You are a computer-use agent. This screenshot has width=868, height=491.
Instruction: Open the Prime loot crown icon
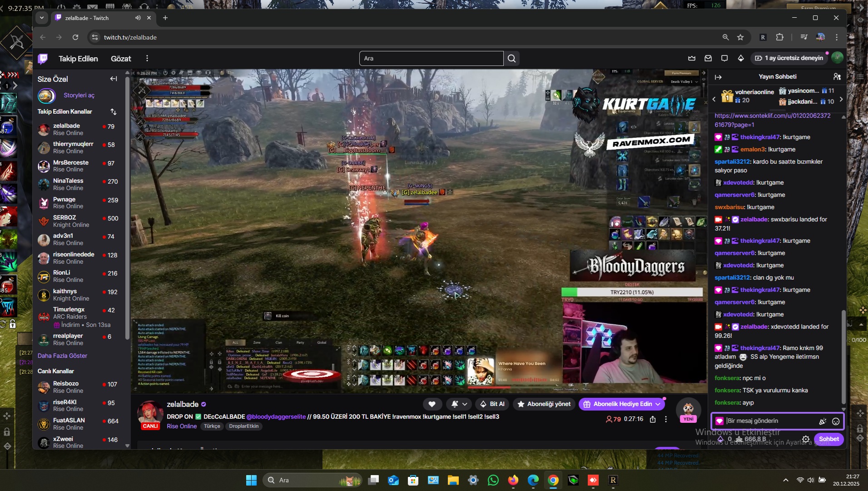pos(692,58)
